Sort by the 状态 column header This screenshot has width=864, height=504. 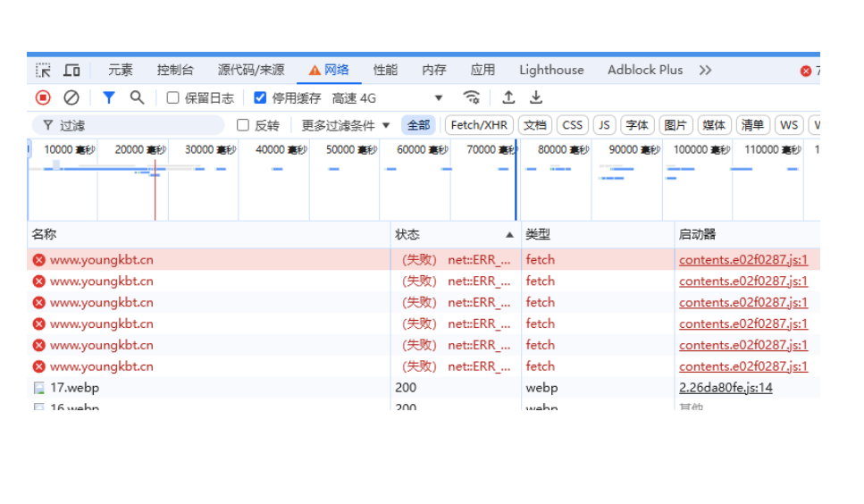click(x=455, y=235)
